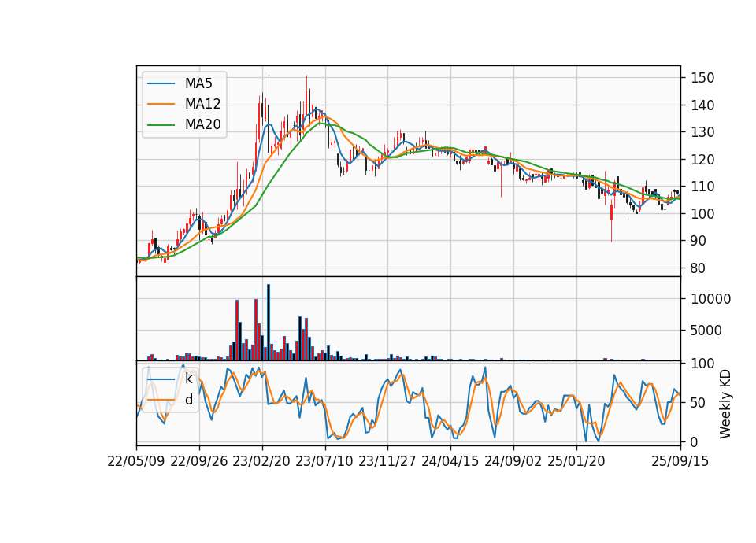Click the orange MA12 legend line sample
The width and height of the screenshot is (756, 543).
point(161,104)
